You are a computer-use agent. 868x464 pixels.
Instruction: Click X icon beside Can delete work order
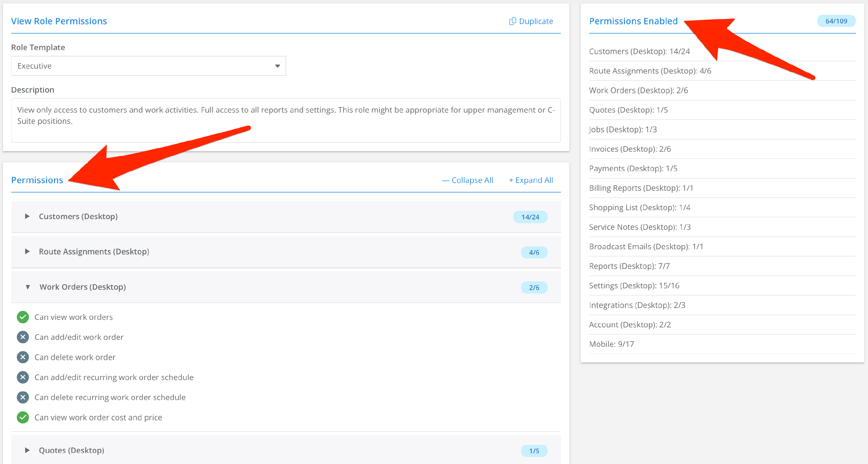(23, 357)
